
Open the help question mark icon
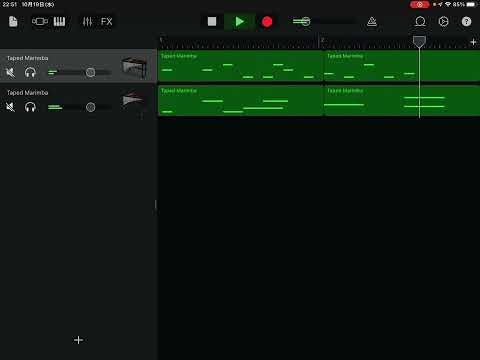466,22
